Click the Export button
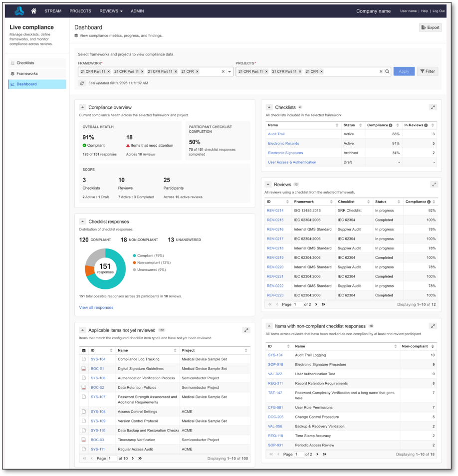The height and width of the screenshot is (476, 458). coord(431,27)
